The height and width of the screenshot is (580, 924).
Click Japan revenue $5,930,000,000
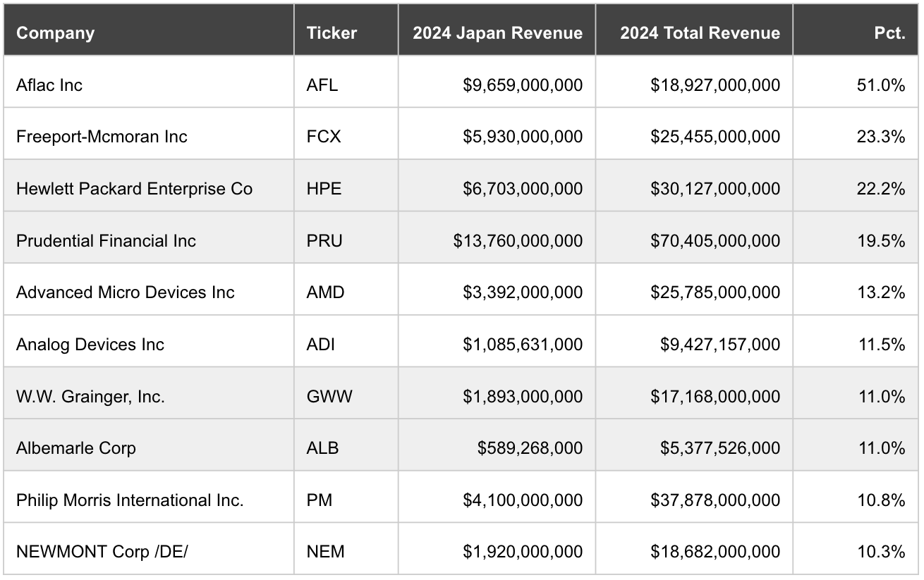tap(497, 134)
